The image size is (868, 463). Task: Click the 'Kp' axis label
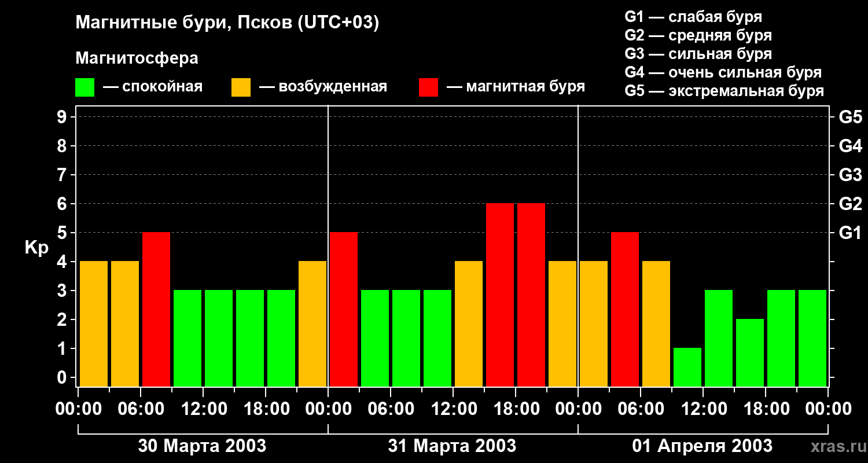point(36,248)
